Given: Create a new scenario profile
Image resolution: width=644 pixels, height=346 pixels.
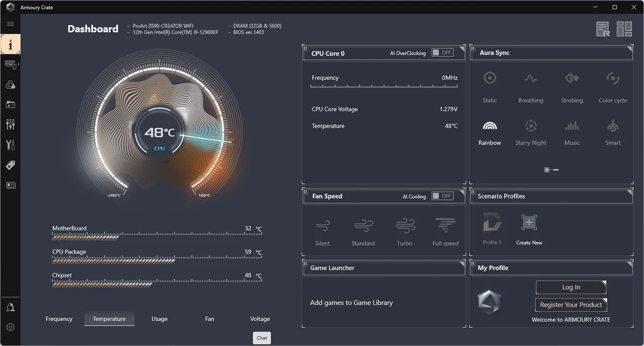Looking at the screenshot, I should click(529, 229).
